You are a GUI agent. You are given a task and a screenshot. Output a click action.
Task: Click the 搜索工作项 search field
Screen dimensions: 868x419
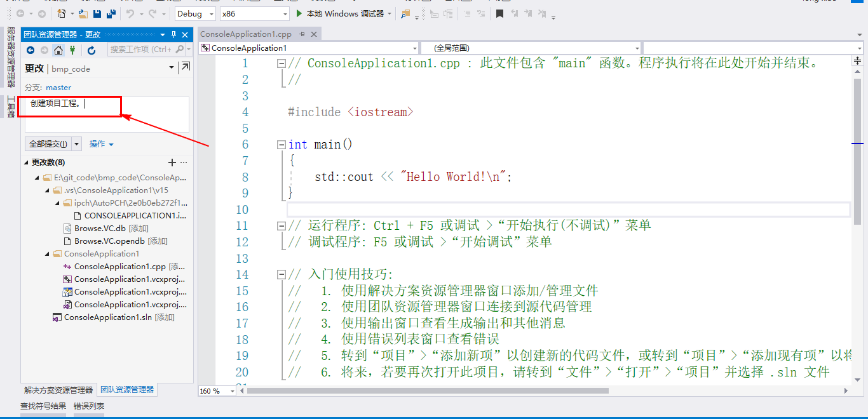click(x=141, y=49)
